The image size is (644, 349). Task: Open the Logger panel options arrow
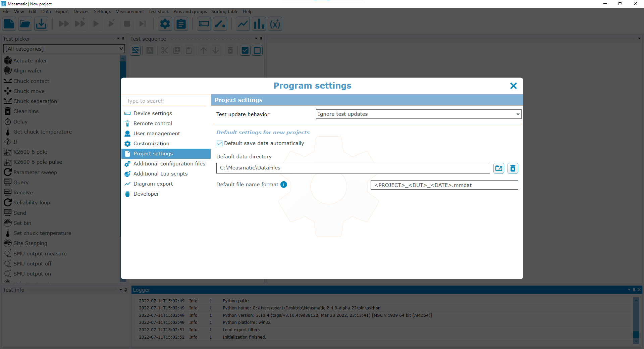click(x=629, y=290)
